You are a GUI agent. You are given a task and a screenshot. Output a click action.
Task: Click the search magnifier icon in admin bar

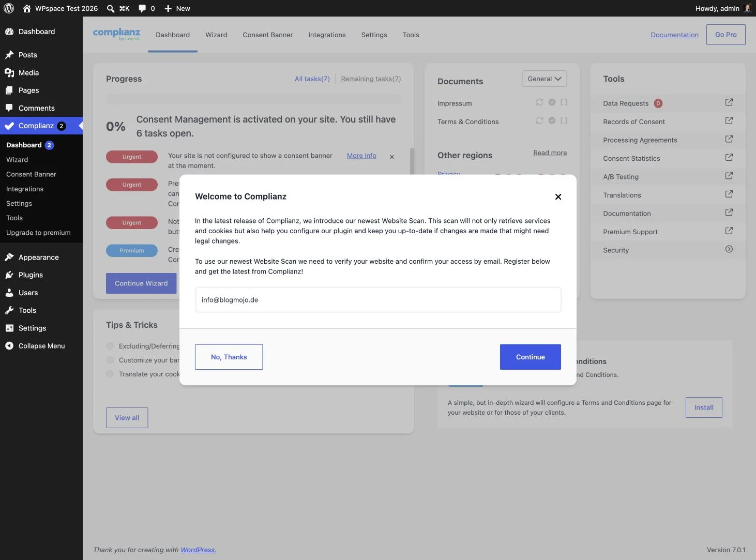click(111, 8)
